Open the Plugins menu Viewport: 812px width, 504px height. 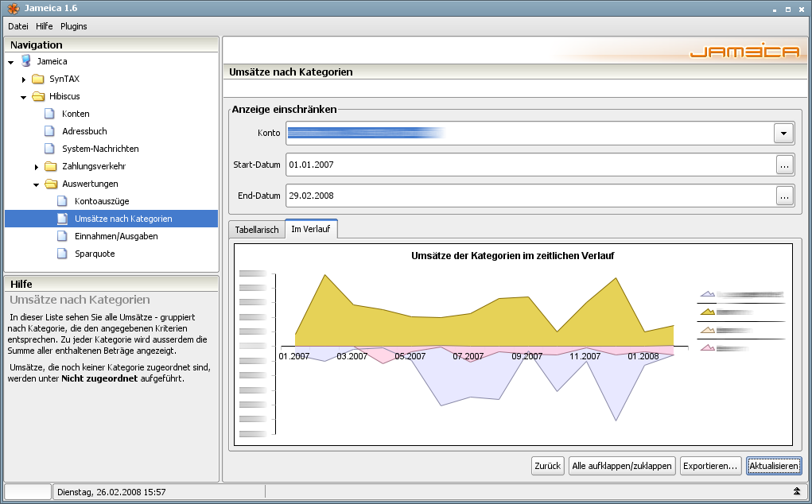(x=73, y=26)
